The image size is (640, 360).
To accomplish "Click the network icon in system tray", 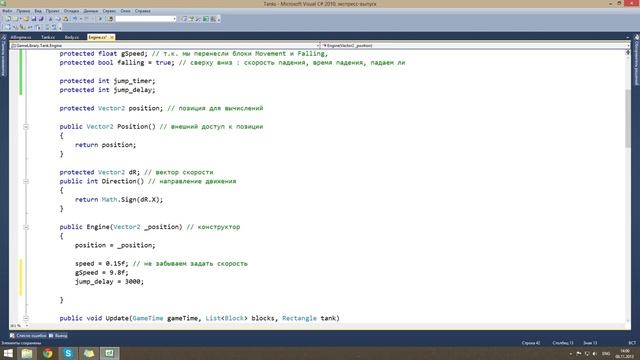I will click(x=587, y=353).
